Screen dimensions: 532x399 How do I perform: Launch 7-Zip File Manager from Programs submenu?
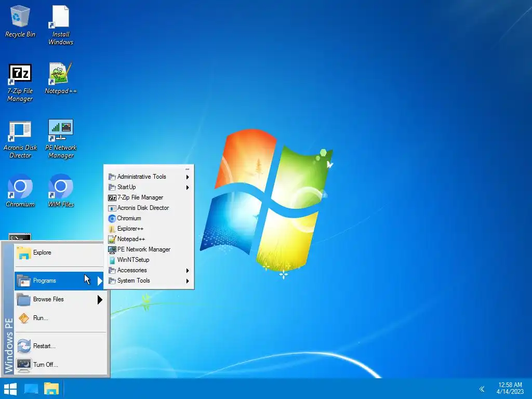[x=149, y=197]
